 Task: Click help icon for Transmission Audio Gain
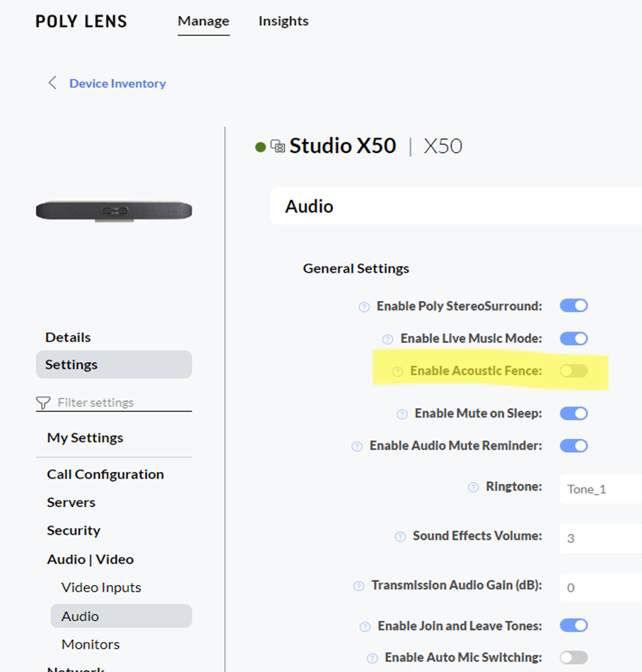click(359, 586)
